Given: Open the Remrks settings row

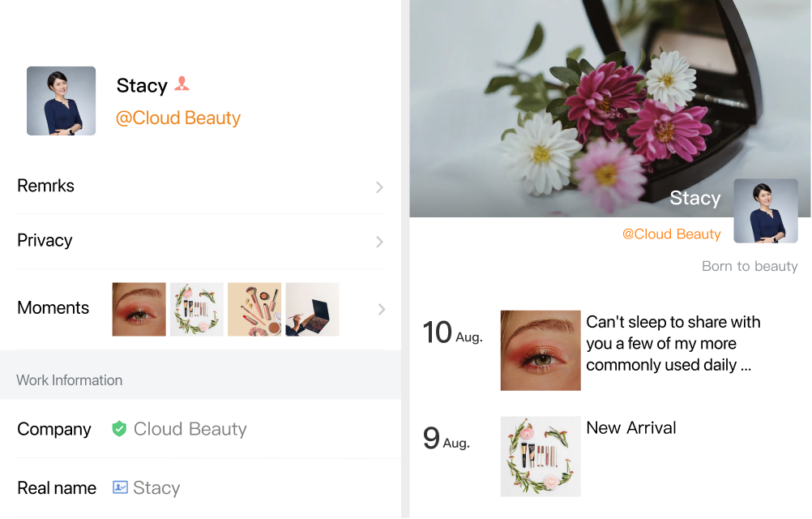Looking at the screenshot, I should [200, 187].
